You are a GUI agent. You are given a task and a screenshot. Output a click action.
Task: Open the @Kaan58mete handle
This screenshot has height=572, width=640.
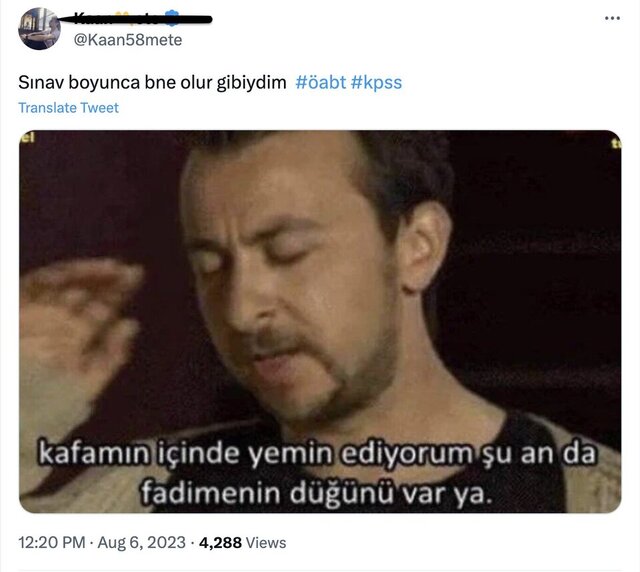pyautogui.click(x=128, y=40)
